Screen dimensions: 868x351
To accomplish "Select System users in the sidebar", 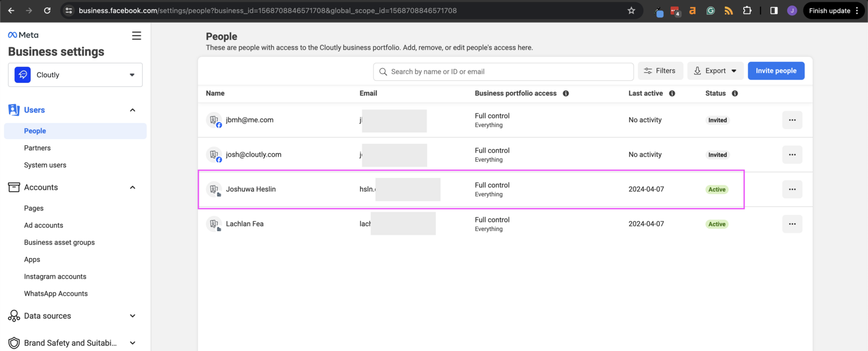I will pyautogui.click(x=45, y=165).
